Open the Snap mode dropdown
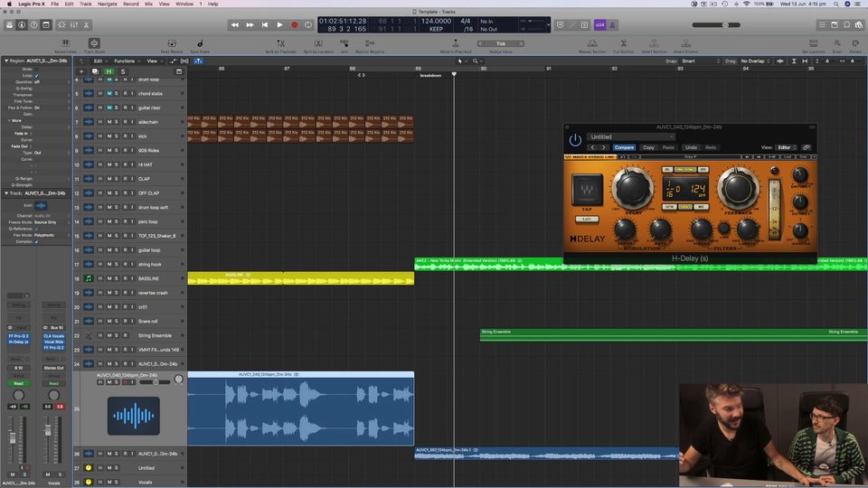868x488 pixels. pyautogui.click(x=700, y=61)
